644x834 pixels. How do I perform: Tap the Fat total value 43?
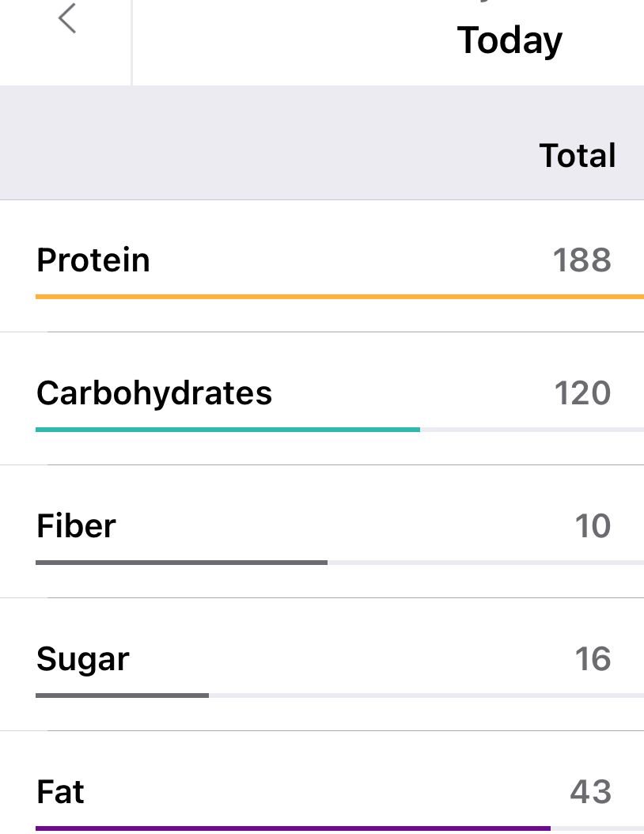click(x=590, y=792)
